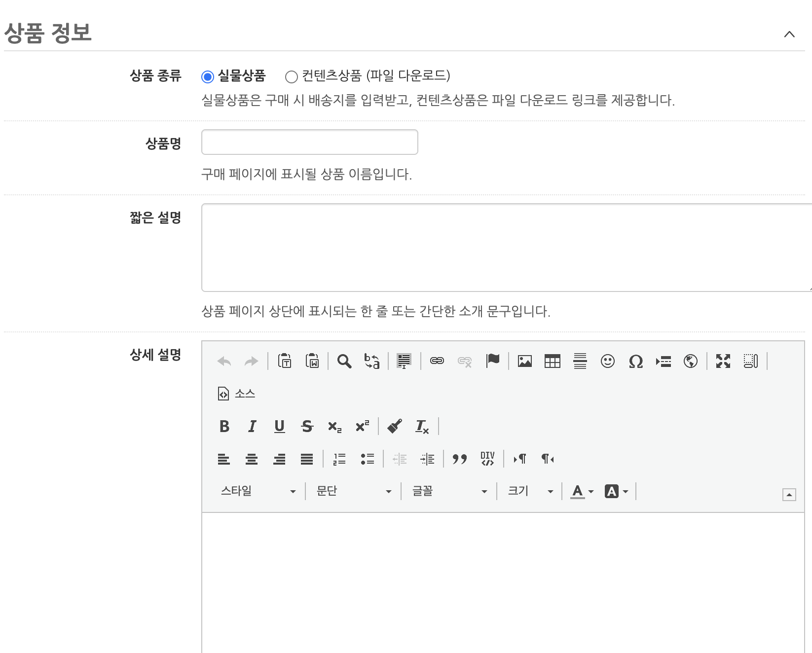812x653 pixels.
Task: Insert a numbered list
Action: [x=339, y=459]
